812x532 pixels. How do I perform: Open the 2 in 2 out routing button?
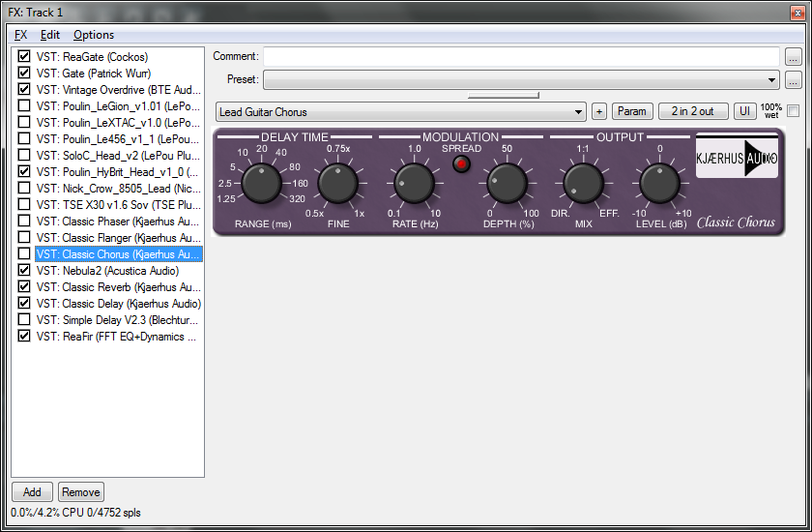[x=693, y=112]
